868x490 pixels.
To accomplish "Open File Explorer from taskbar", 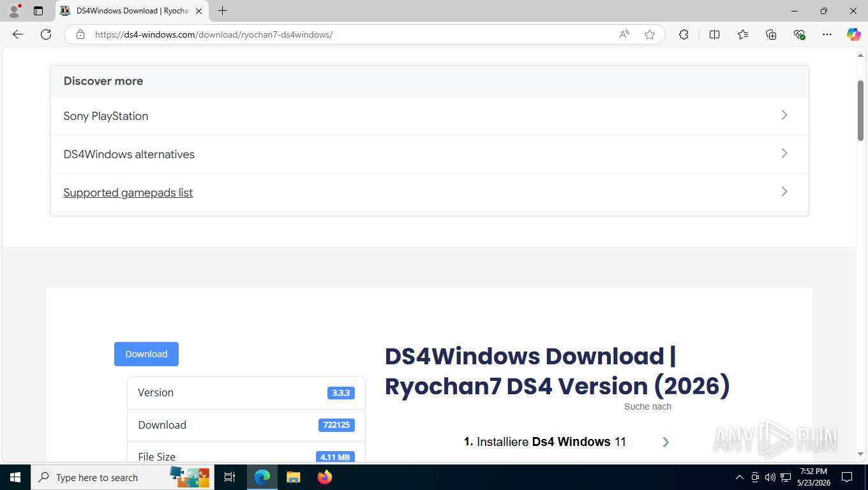I will pos(293,477).
